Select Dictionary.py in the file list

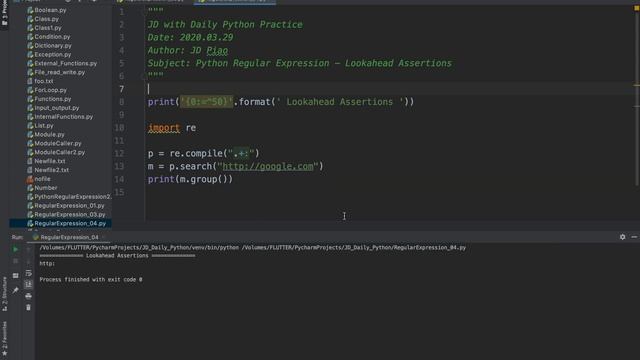[53, 46]
